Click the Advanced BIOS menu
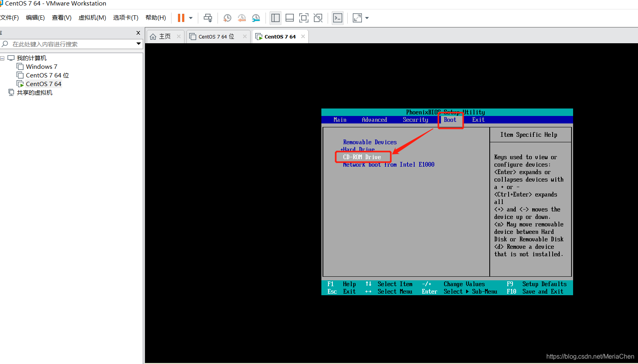Screen dimensions: 638x364 click(x=374, y=120)
